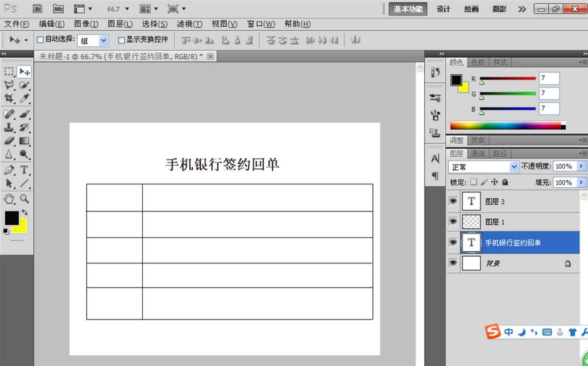This screenshot has height=366, width=588.
Task: Select the Gradient tool
Action: [24, 141]
